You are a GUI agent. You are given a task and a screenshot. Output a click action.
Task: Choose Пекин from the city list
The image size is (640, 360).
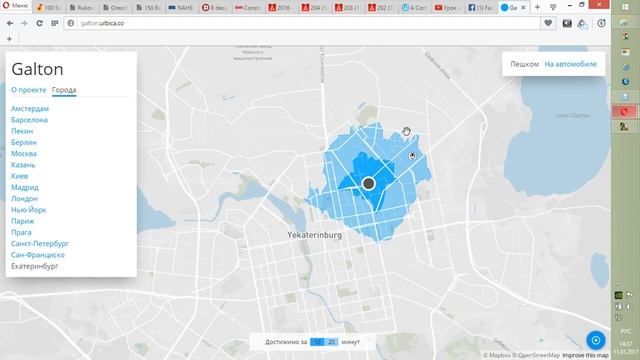pos(22,131)
